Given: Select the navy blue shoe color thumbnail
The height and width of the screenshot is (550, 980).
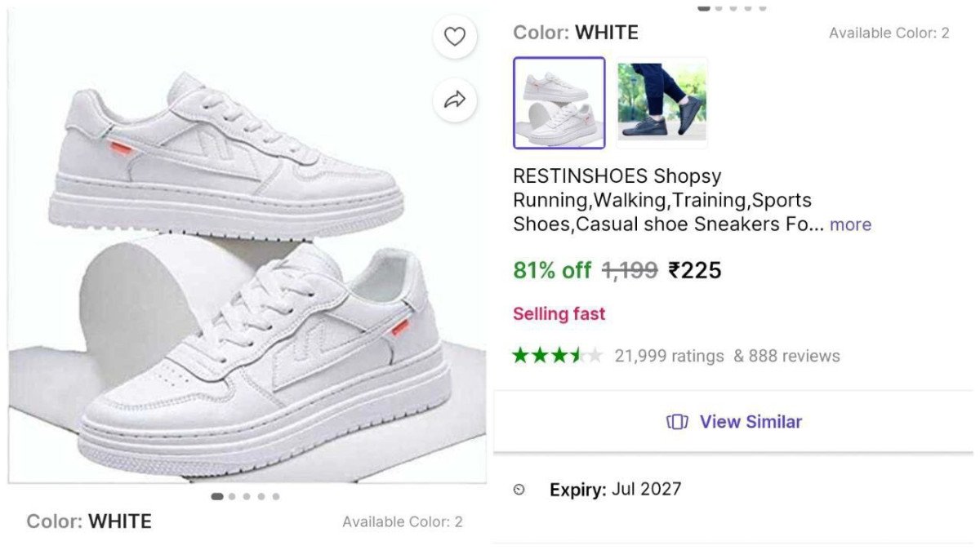Looking at the screenshot, I should pyautogui.click(x=661, y=103).
